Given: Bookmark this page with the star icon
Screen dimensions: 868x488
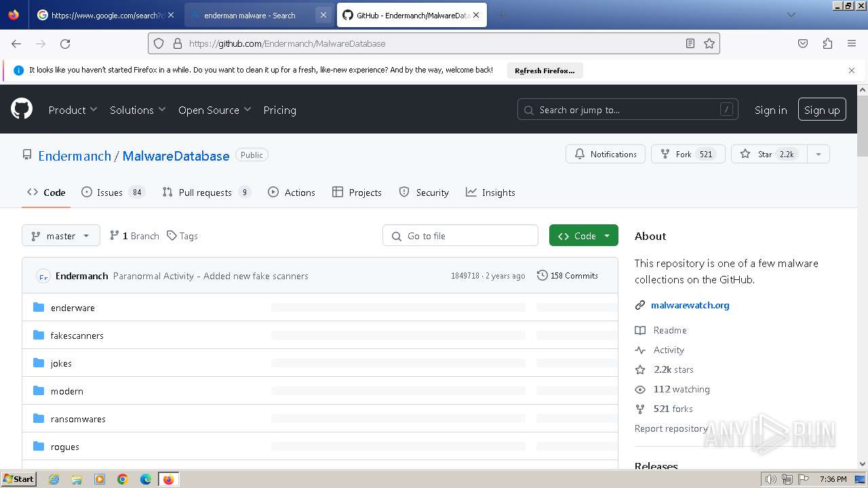Looking at the screenshot, I should pos(709,43).
